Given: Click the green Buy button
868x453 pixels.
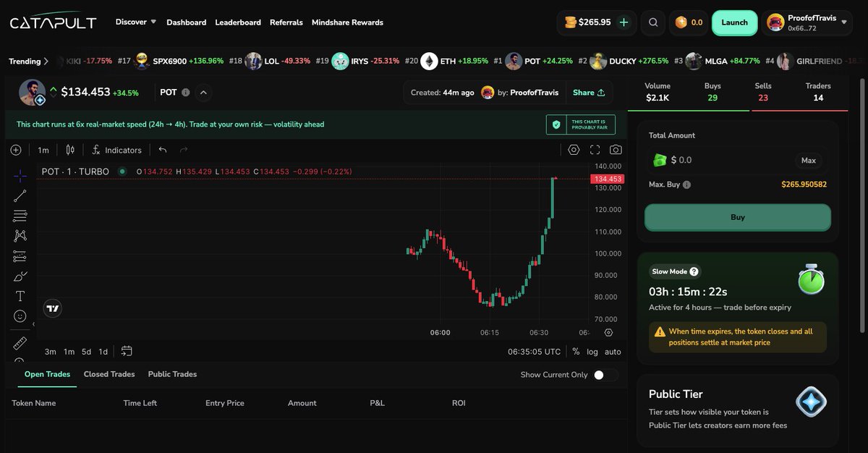Looking at the screenshot, I should pyautogui.click(x=738, y=217).
